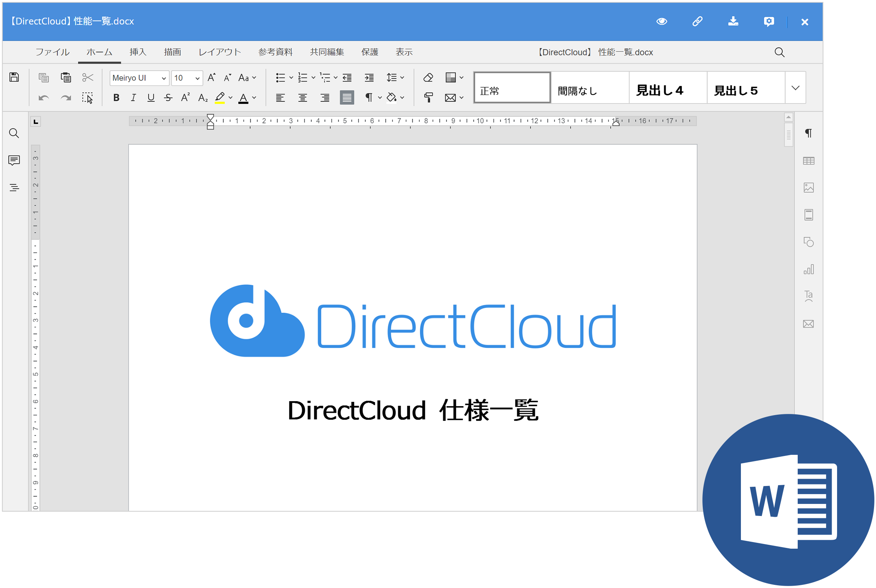The image size is (876, 588).
Task: Open the comments panel in left sidebar
Action: pyautogui.click(x=14, y=160)
